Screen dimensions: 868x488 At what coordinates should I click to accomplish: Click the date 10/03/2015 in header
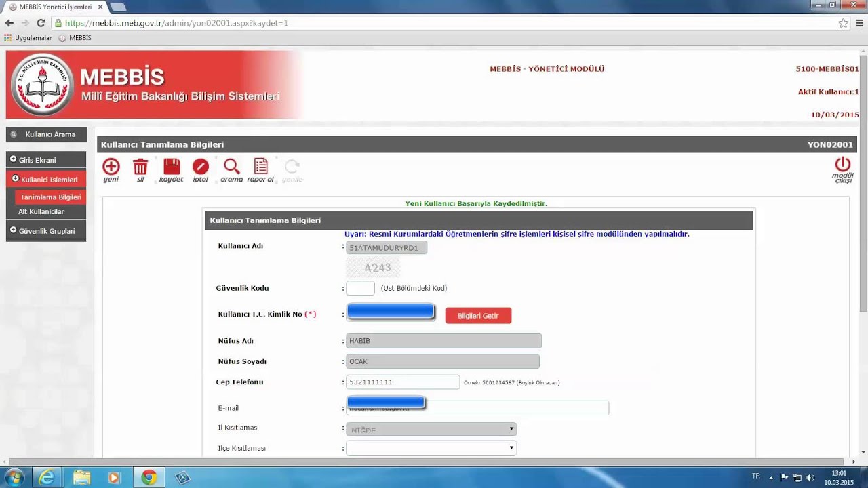pos(835,115)
